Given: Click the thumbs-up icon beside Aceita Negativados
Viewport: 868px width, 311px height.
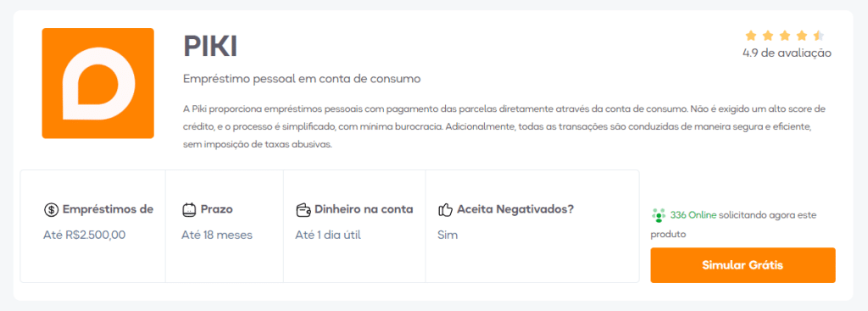Looking at the screenshot, I should pyautogui.click(x=445, y=209).
